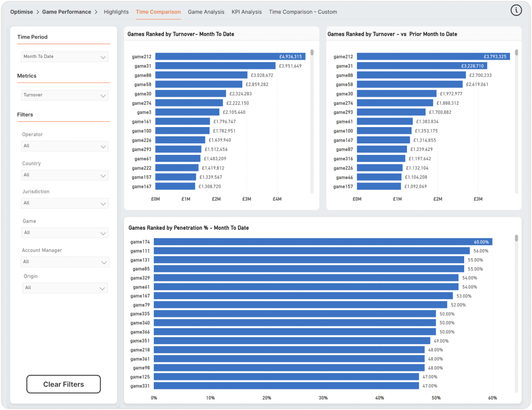Open the Origin filter dropdown
Viewport: 532px width, 410px height.
click(65, 288)
